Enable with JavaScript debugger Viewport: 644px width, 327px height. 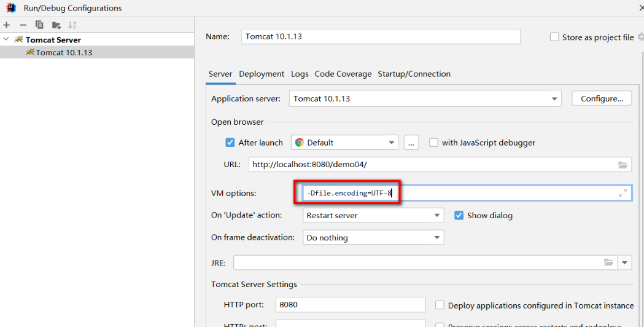433,143
